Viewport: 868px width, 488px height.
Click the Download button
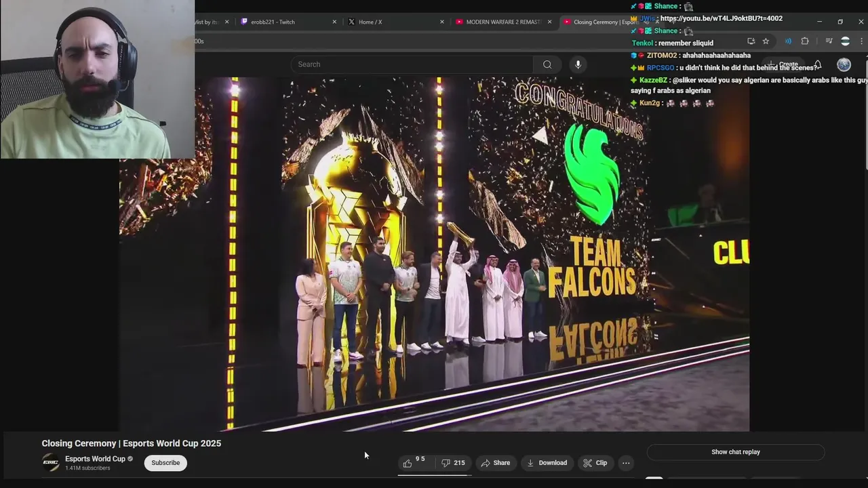coord(547,463)
